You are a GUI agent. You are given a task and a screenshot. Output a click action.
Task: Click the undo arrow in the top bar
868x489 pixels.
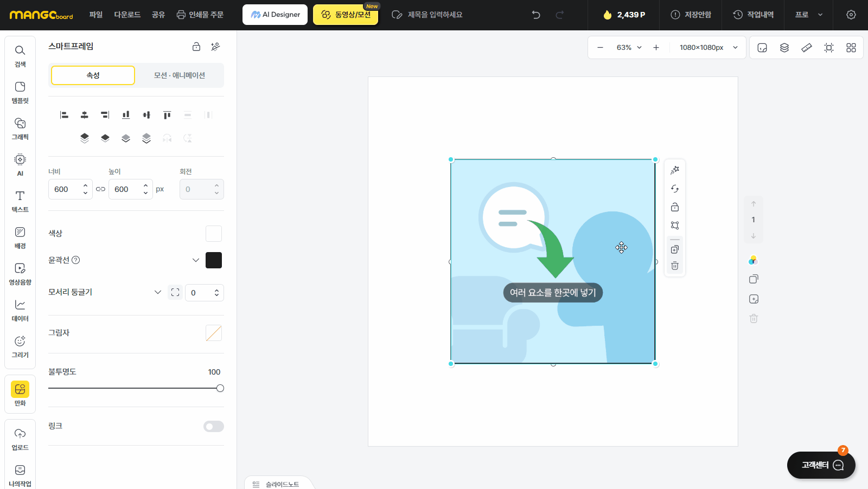pos(536,15)
